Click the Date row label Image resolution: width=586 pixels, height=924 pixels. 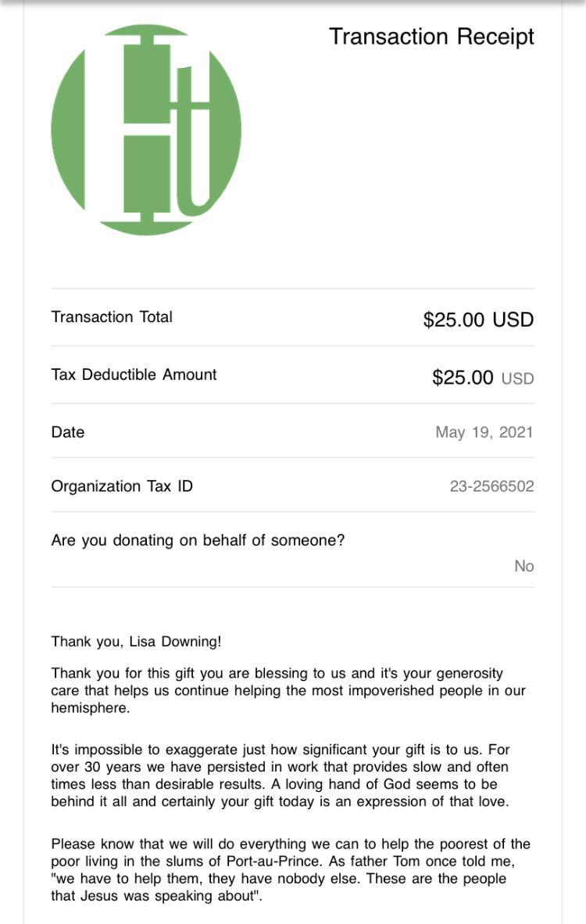68,432
